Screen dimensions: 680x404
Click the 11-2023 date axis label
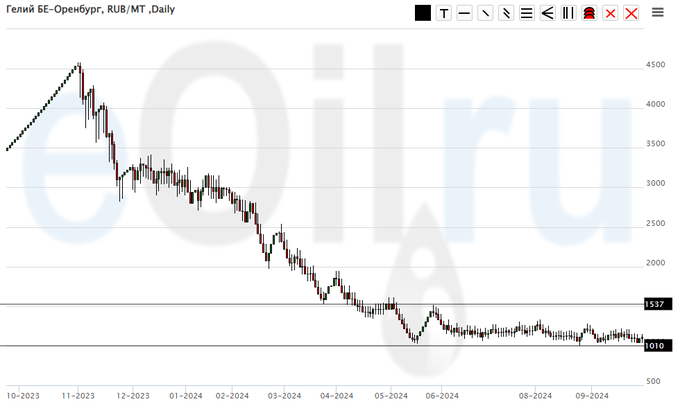point(78,394)
